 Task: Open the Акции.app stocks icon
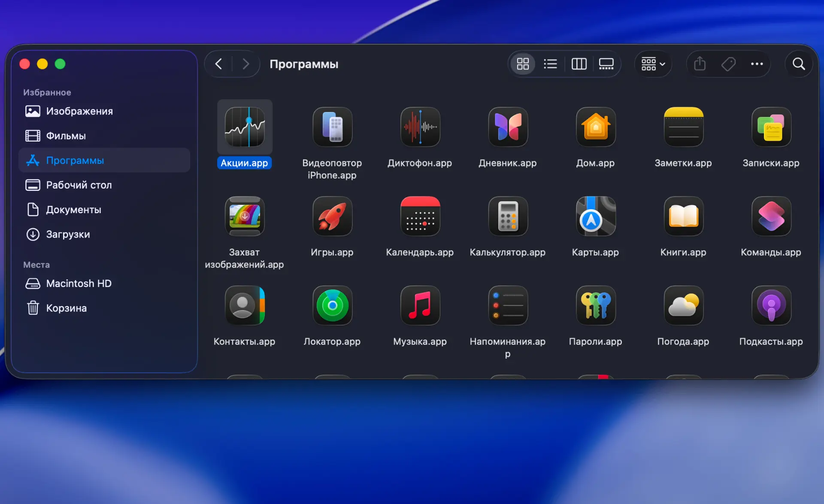point(245,127)
